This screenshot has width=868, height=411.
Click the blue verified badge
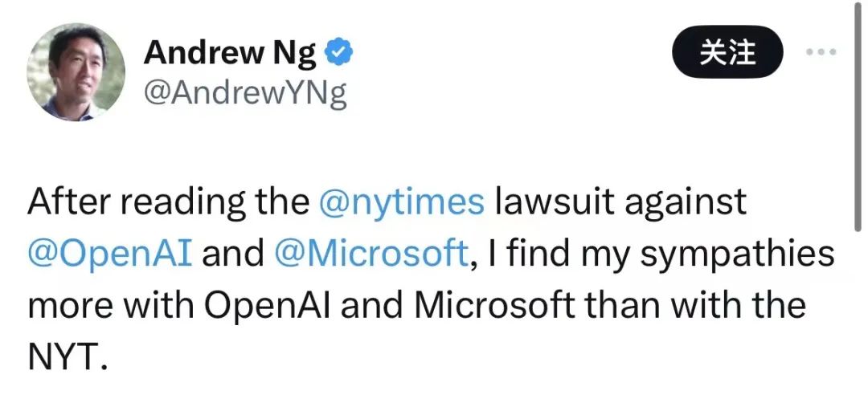338,54
